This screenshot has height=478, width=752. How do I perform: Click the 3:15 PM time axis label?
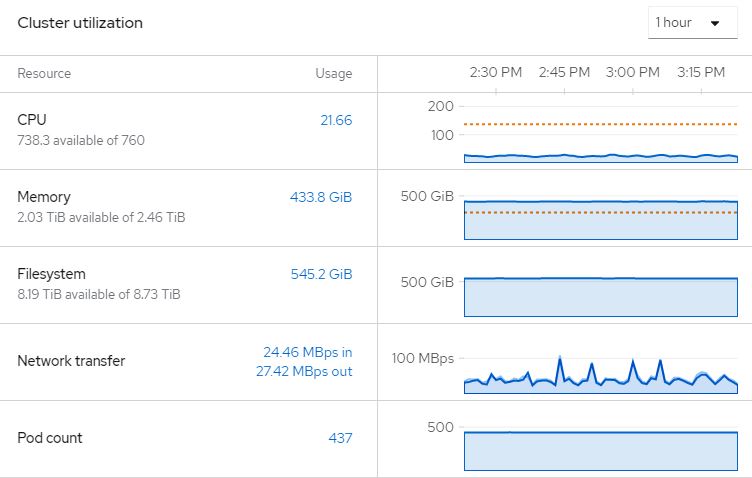tap(700, 72)
